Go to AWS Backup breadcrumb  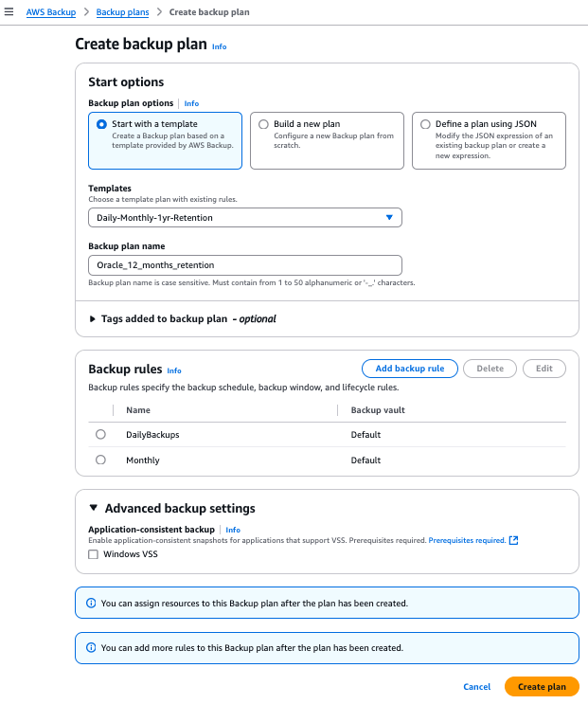(x=51, y=11)
